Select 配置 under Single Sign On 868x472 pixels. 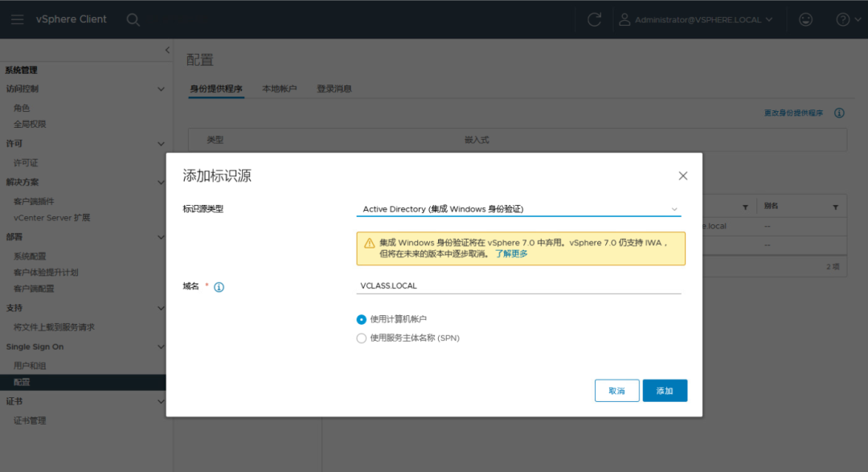(x=83, y=382)
